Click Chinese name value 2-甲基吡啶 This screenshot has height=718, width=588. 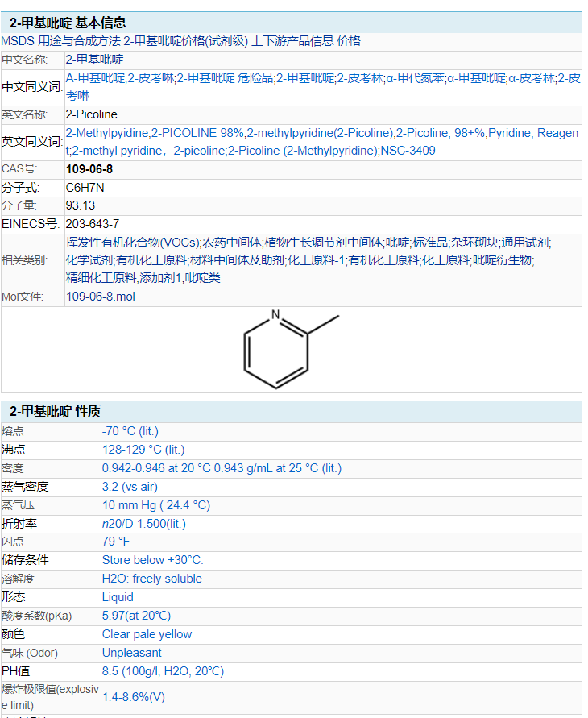click(x=95, y=60)
